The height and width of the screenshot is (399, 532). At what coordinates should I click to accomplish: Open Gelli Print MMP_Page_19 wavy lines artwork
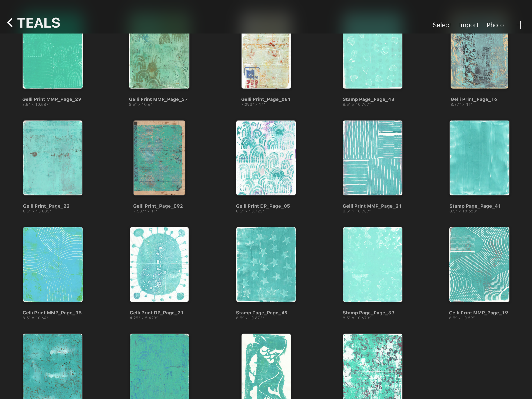pos(479,264)
